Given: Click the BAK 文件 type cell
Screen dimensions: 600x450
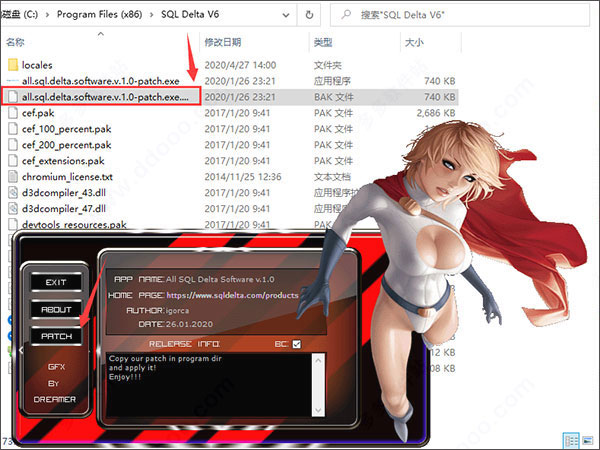Looking at the screenshot, I should tap(334, 97).
